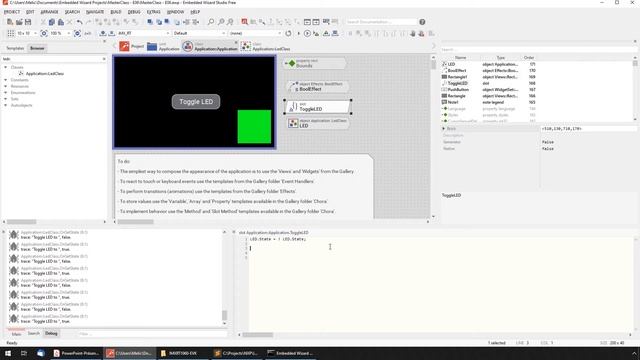Image resolution: width=640 pixels, height=360 pixels.
Task: Open PowerPoint from the taskbar
Action: coord(76,353)
